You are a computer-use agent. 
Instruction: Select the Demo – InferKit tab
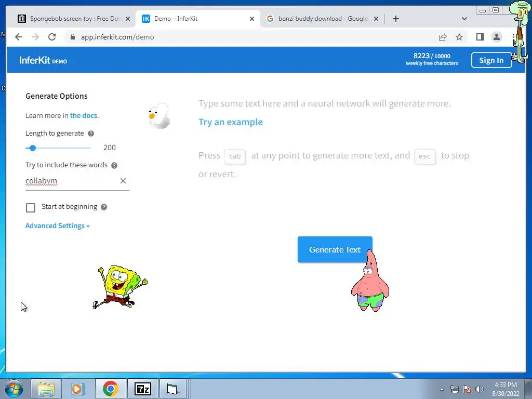(197, 19)
